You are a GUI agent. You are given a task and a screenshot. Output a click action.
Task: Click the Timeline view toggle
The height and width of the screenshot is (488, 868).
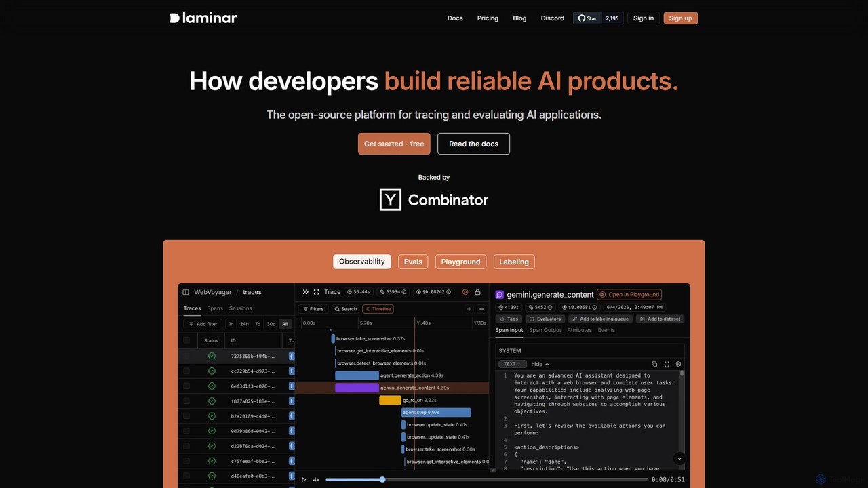378,309
